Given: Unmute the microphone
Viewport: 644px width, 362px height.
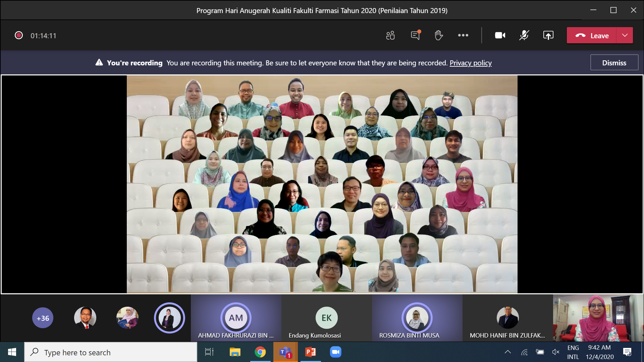Looking at the screenshot, I should click(x=524, y=36).
